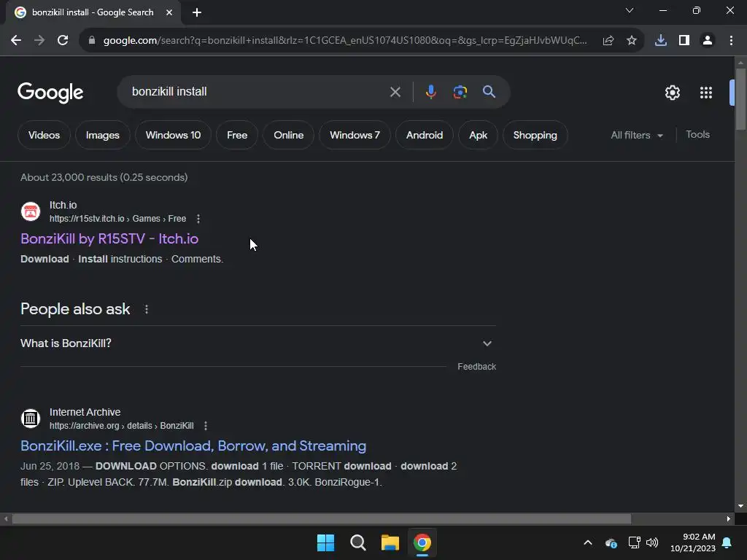
Task: Click the r15stv.itch.io URL breadcrumb
Action: click(x=117, y=219)
